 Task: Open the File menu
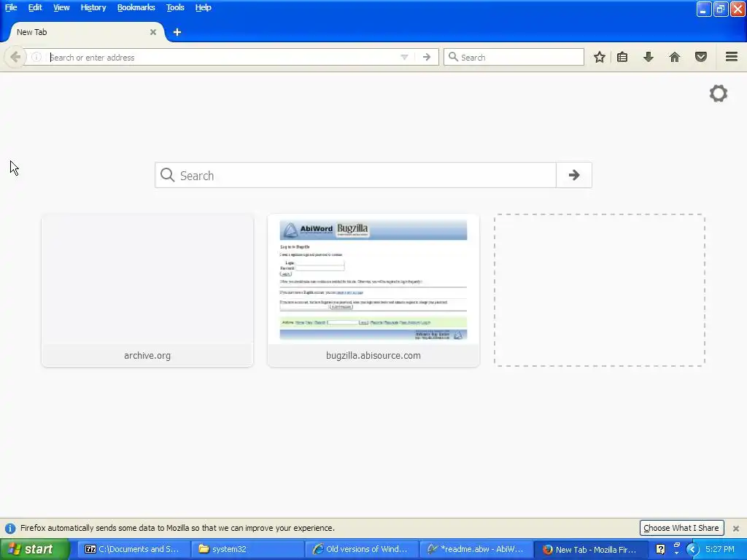tap(11, 7)
